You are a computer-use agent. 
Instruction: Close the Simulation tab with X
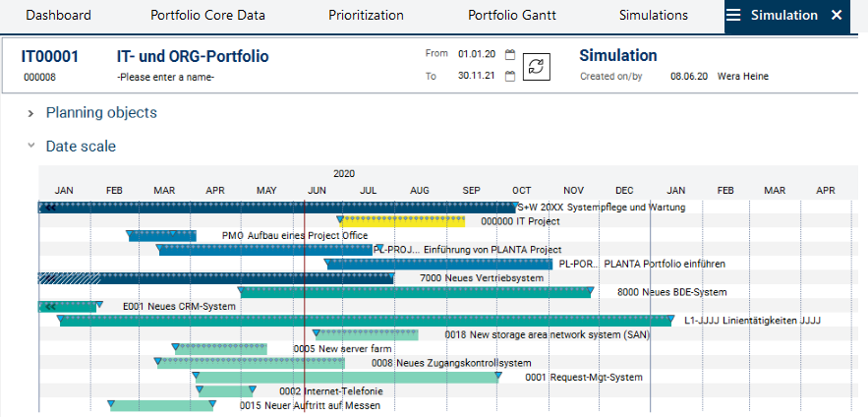837,16
